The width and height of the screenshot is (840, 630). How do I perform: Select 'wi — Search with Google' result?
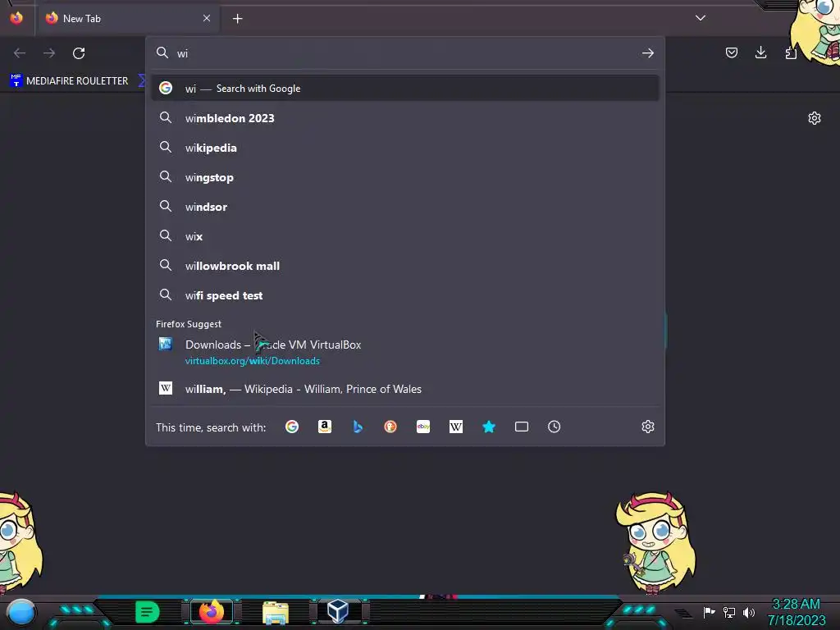point(405,89)
